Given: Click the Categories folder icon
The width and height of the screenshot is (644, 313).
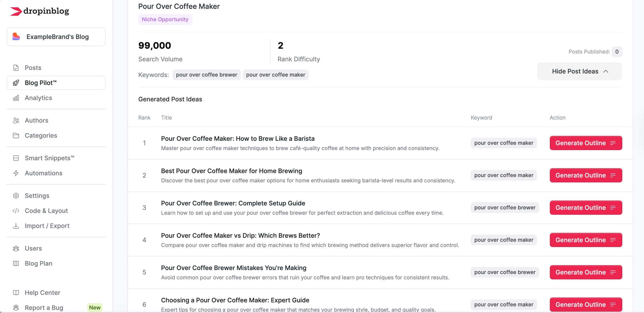Looking at the screenshot, I should pyautogui.click(x=16, y=135).
